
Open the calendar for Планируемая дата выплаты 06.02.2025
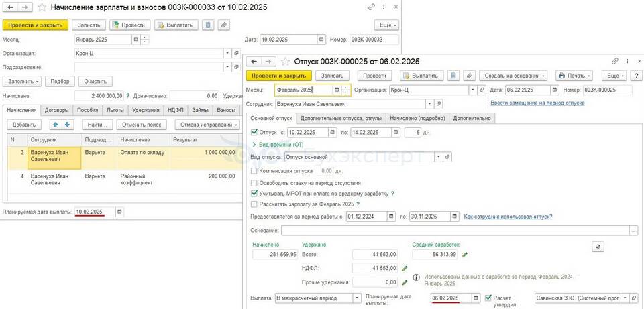tap(476, 298)
